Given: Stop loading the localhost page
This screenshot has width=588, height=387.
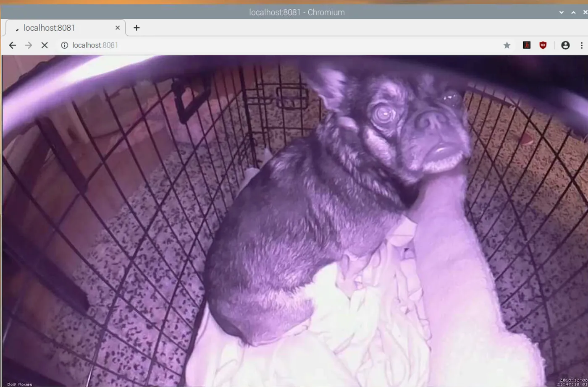Looking at the screenshot, I should pos(45,45).
